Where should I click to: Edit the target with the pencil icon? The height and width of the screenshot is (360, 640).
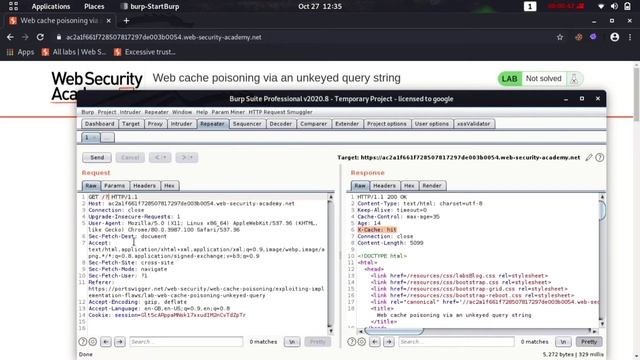[x=589, y=158]
